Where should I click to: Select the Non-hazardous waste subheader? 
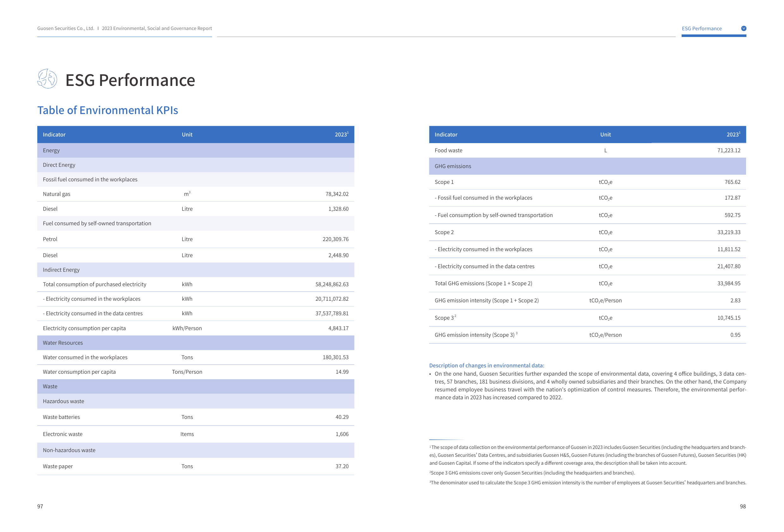196,450
